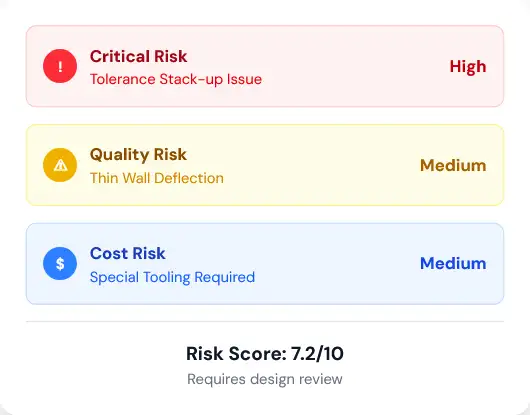This screenshot has height=415, width=530.
Task: Click the High severity label
Action: (468, 67)
